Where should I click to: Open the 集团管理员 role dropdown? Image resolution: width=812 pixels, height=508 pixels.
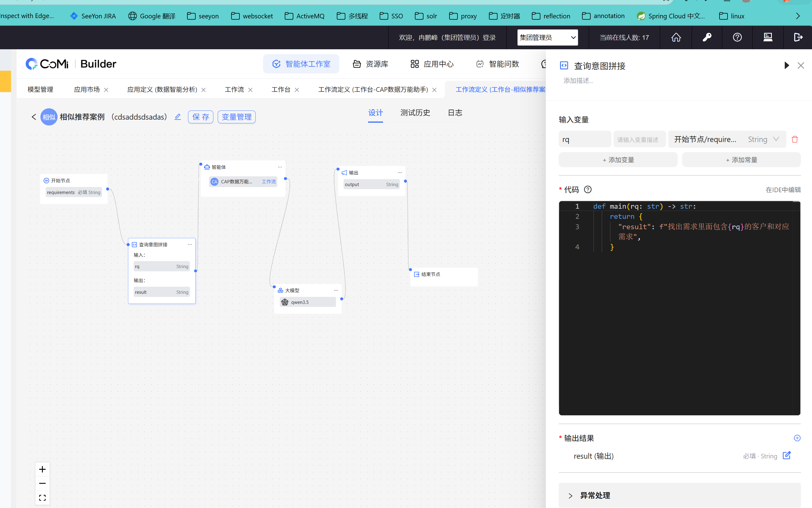pyautogui.click(x=547, y=37)
